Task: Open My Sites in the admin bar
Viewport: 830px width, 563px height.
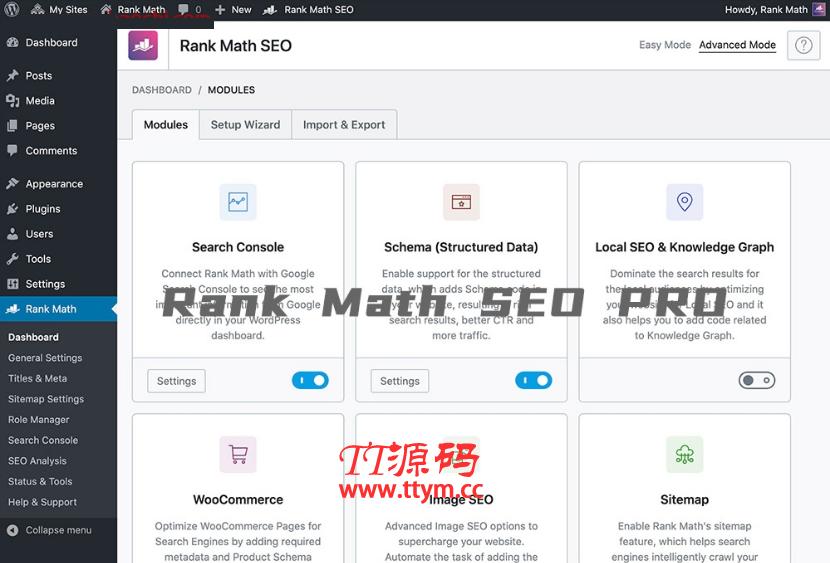Action: tap(59, 10)
